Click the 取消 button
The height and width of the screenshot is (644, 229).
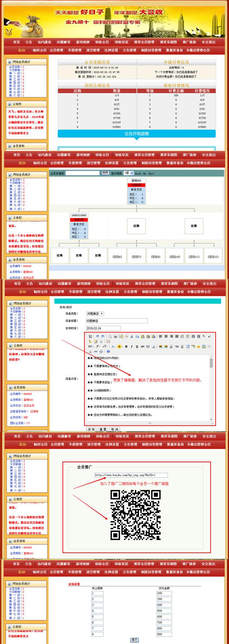click(114, 429)
